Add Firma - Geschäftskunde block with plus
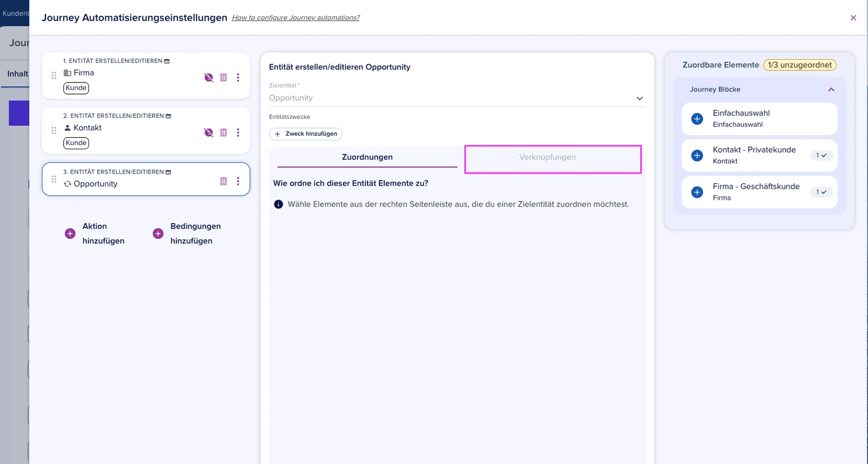 (x=698, y=192)
